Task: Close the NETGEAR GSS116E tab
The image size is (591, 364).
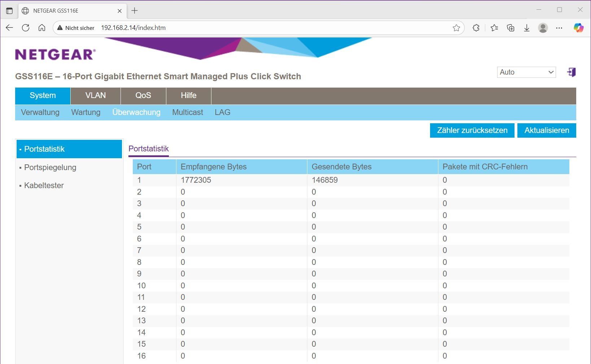Action: [x=120, y=11]
